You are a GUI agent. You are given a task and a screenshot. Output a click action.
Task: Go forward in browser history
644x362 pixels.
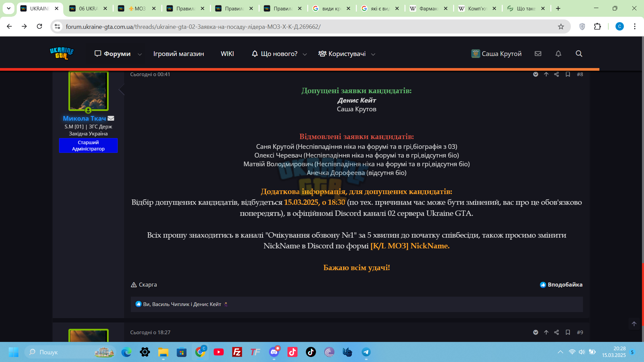pos(24,26)
